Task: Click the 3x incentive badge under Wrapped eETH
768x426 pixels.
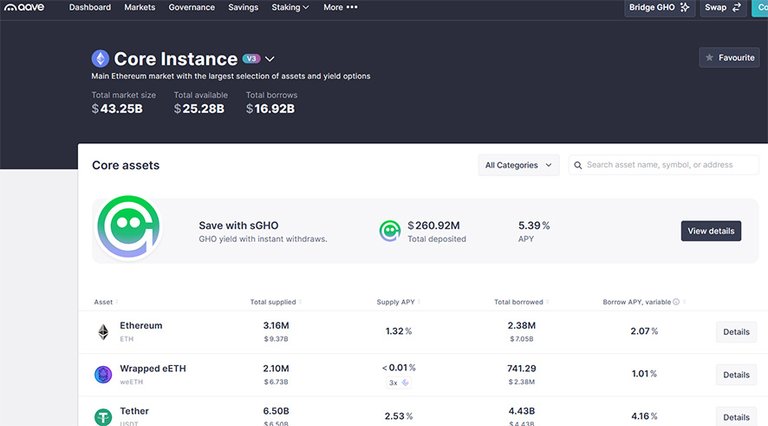Action: point(400,382)
